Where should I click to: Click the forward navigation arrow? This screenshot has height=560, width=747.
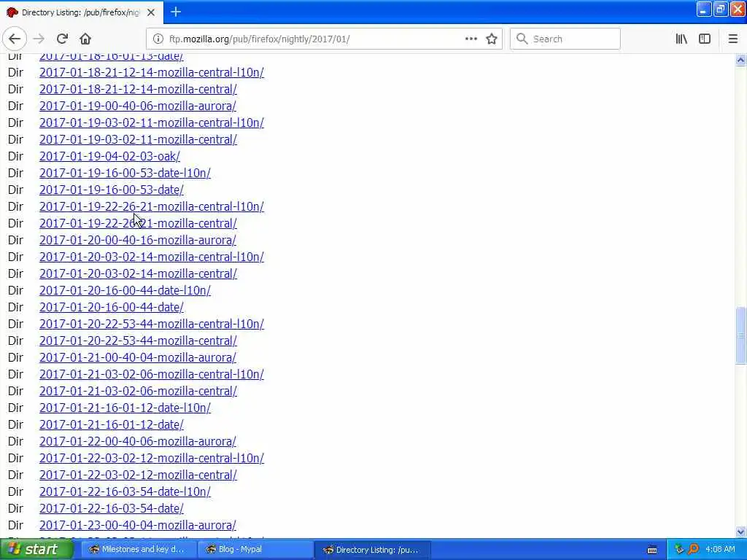(x=39, y=39)
